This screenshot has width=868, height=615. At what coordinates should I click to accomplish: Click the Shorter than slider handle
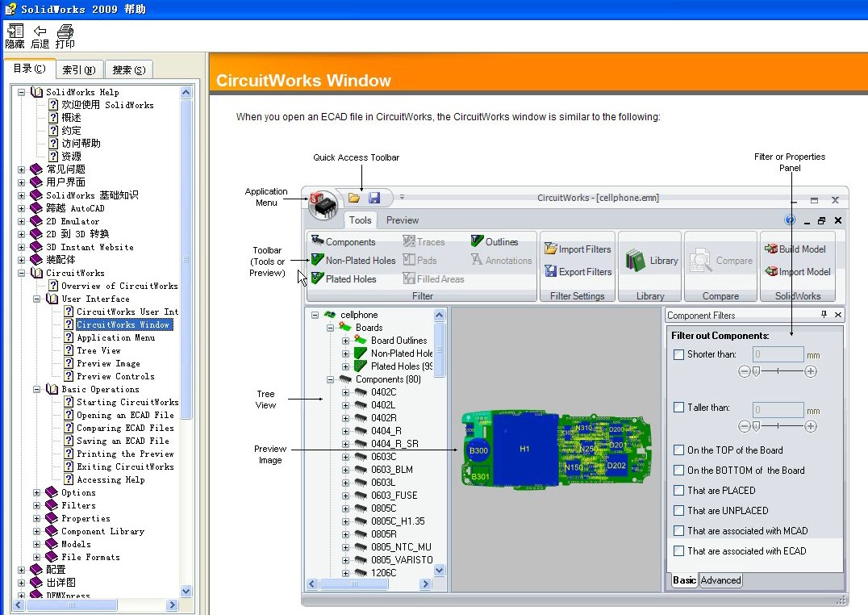756,371
